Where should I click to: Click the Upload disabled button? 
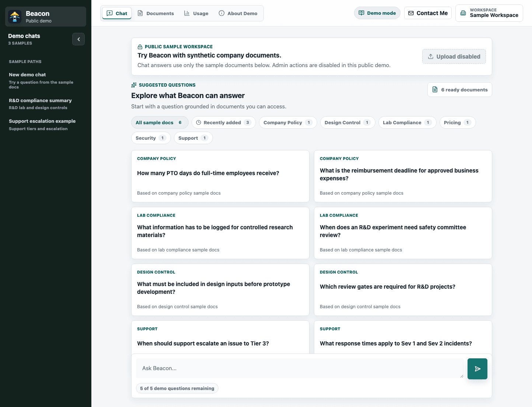click(454, 56)
